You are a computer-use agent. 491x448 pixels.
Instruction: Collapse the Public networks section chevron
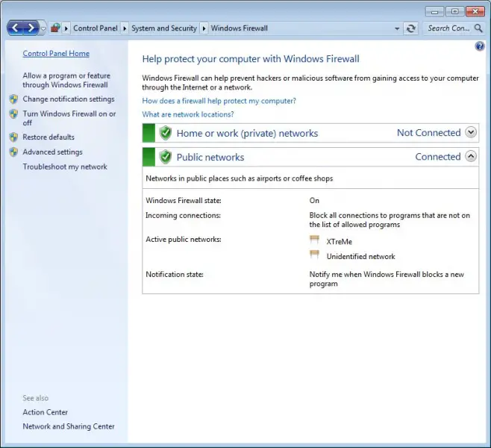click(x=471, y=156)
